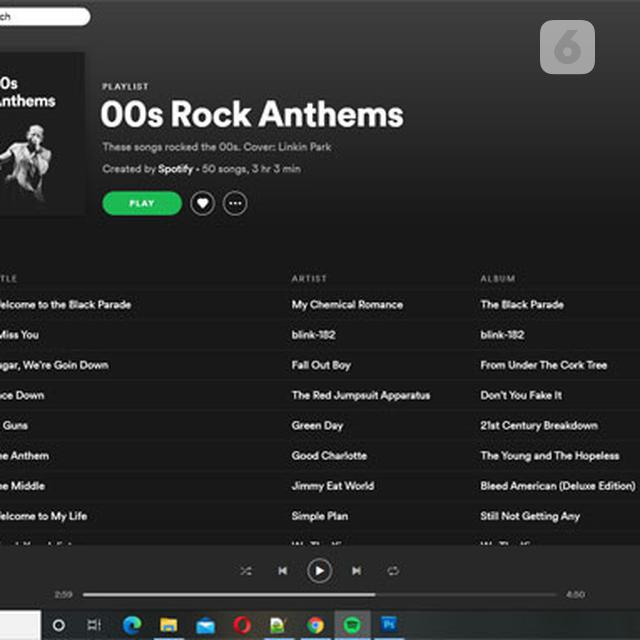Open album 21st Century Breakdown
Viewport: 640px width, 640px height.
[539, 425]
